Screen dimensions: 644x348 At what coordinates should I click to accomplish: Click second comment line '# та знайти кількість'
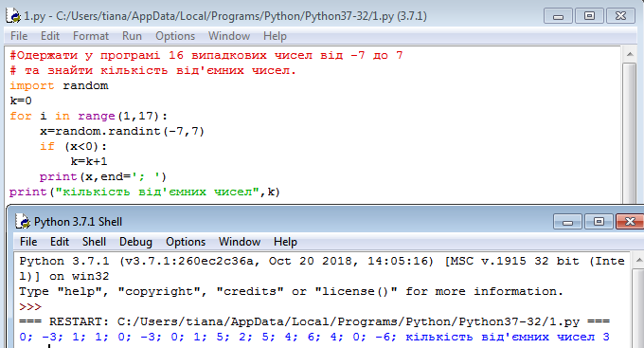[x=152, y=70]
